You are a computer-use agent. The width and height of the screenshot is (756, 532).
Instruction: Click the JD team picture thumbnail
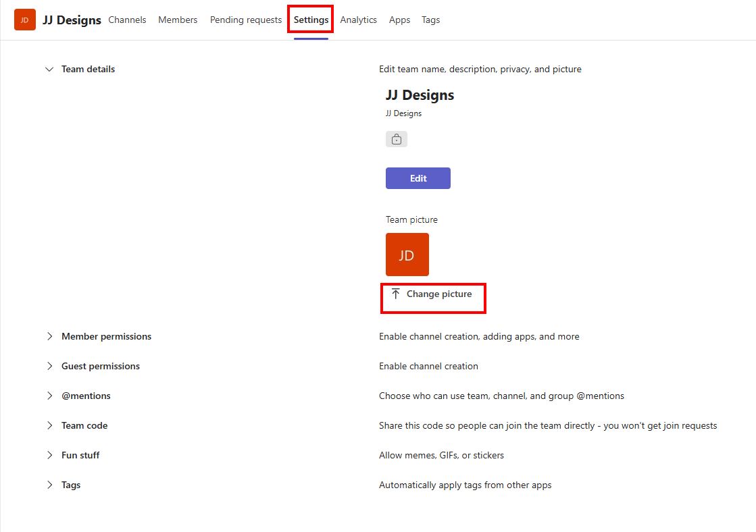click(x=407, y=255)
